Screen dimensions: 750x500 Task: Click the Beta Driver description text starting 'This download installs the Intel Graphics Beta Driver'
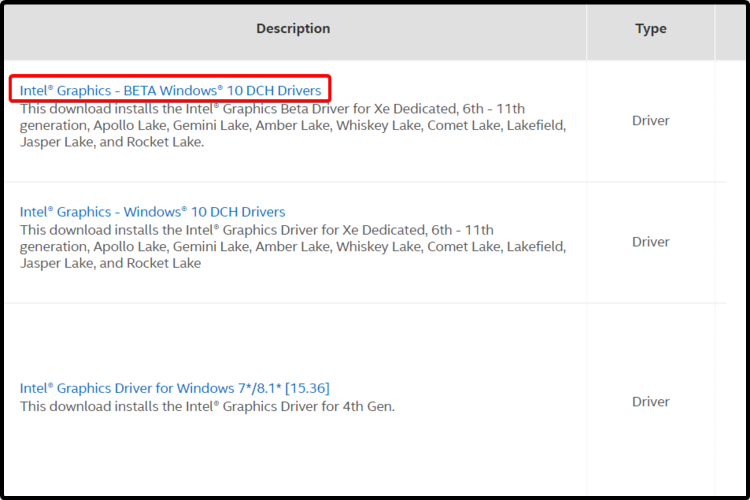pyautogui.click(x=293, y=125)
